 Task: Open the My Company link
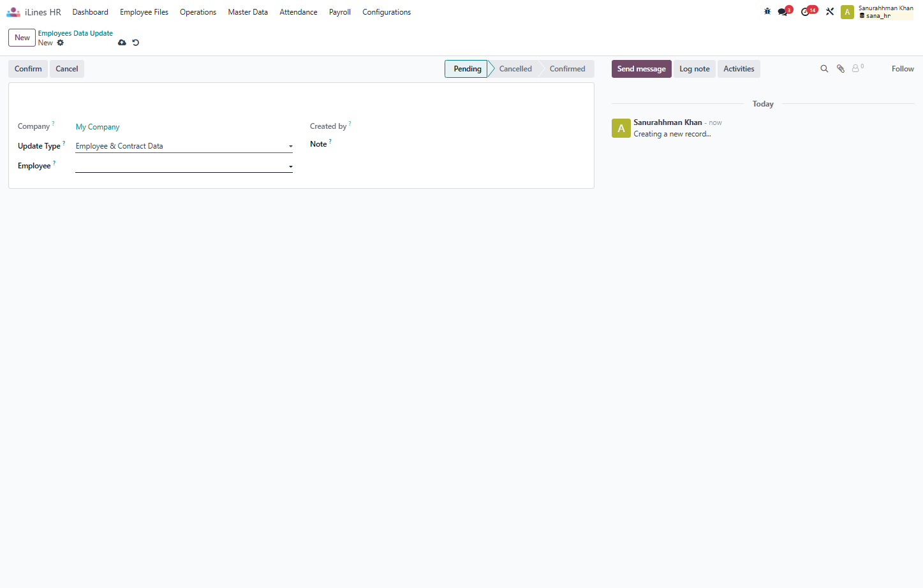[98, 127]
